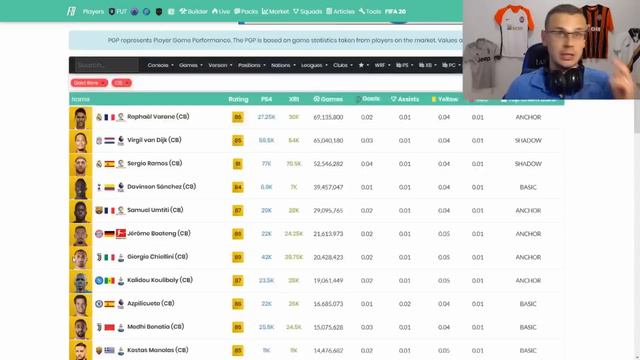This screenshot has width=640, height=360.
Task: Click the white card icon in navbar
Action: click(x=171, y=11)
